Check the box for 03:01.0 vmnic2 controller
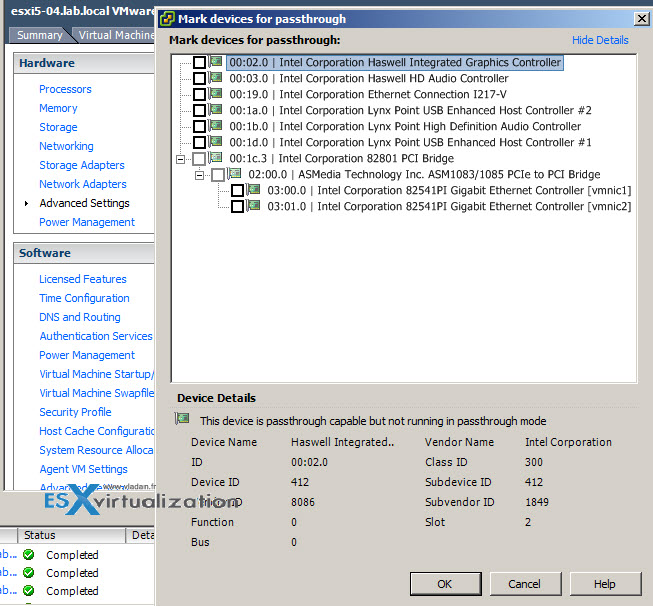Image resolution: width=653 pixels, height=606 pixels. point(237,206)
